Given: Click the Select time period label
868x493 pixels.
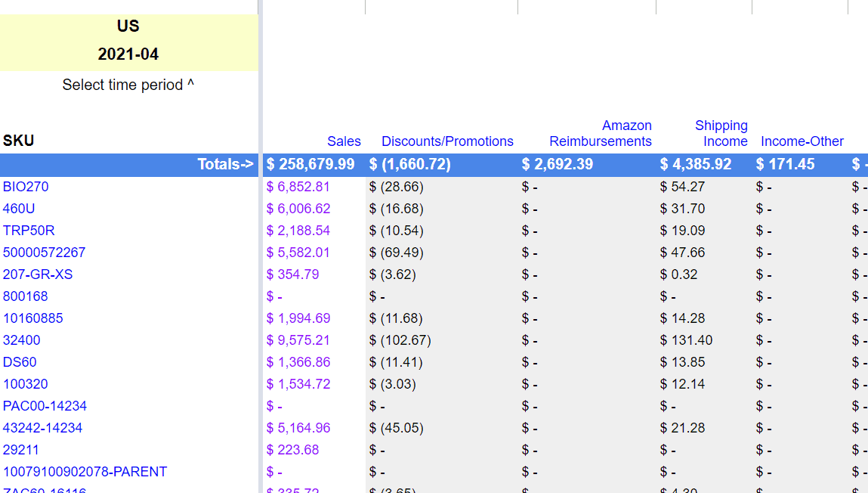Looking at the screenshot, I should [x=128, y=85].
